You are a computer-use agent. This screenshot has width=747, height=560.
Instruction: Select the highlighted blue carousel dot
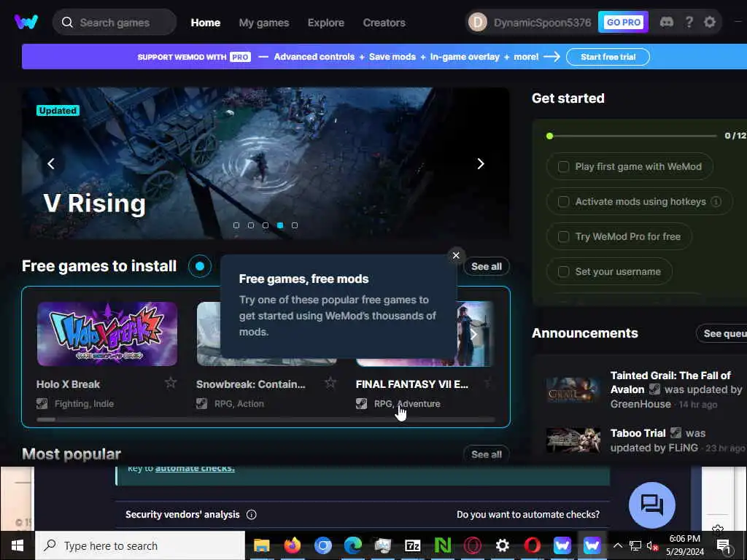(280, 225)
